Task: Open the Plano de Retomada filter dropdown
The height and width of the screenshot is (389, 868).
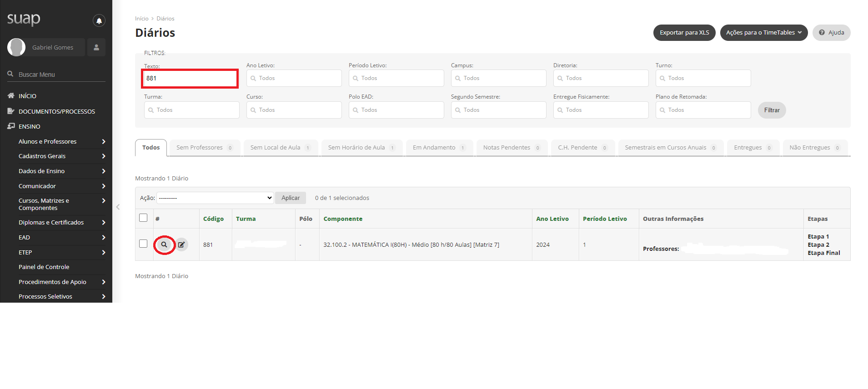Action: (703, 110)
